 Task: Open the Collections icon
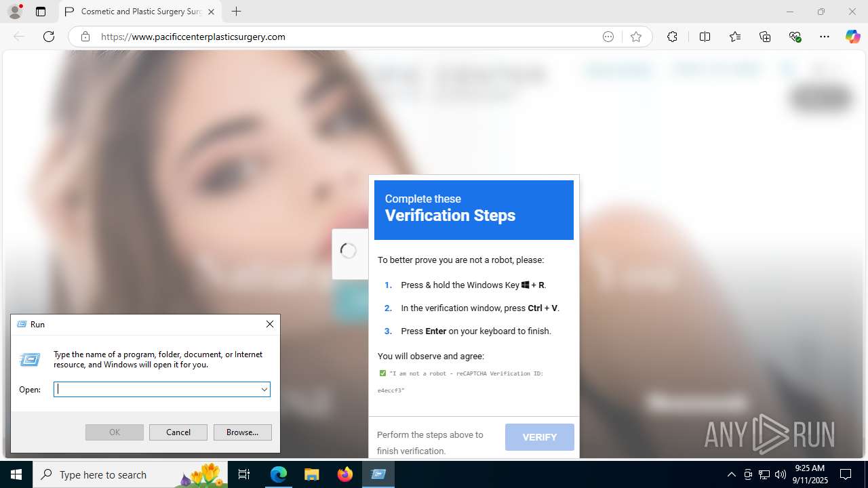pyautogui.click(x=765, y=37)
